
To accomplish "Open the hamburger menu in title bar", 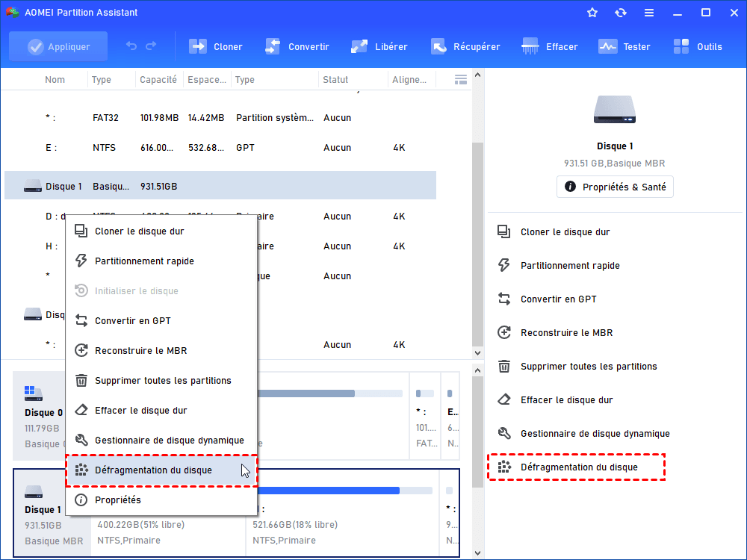I will 649,13.
